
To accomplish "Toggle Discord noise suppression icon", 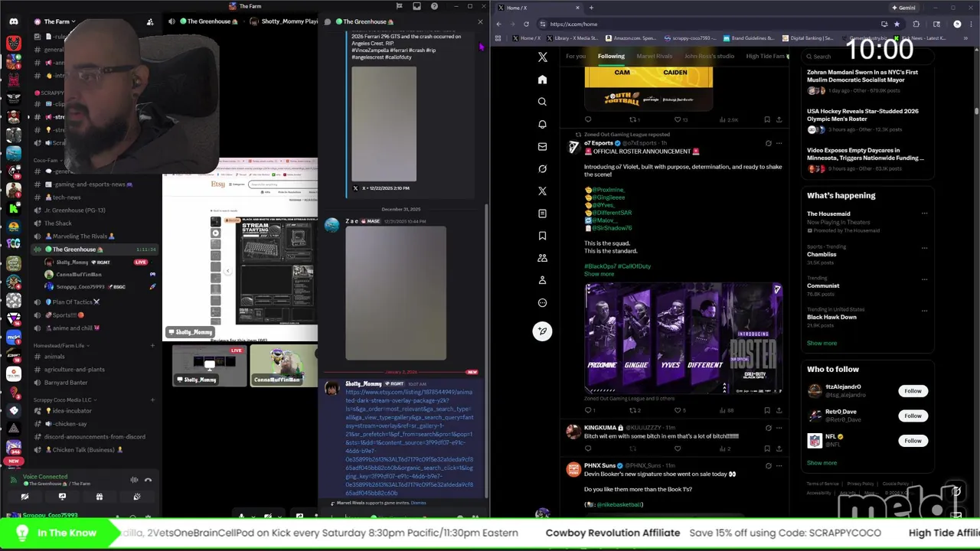I will tap(134, 480).
